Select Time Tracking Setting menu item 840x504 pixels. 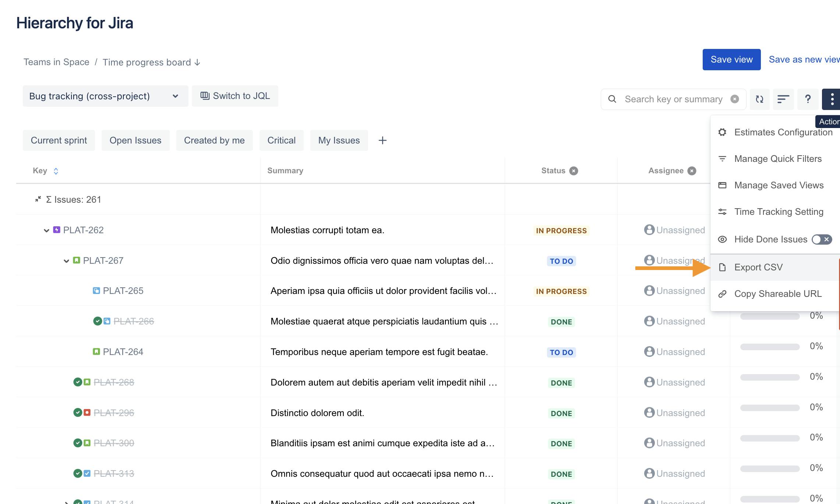(775, 212)
